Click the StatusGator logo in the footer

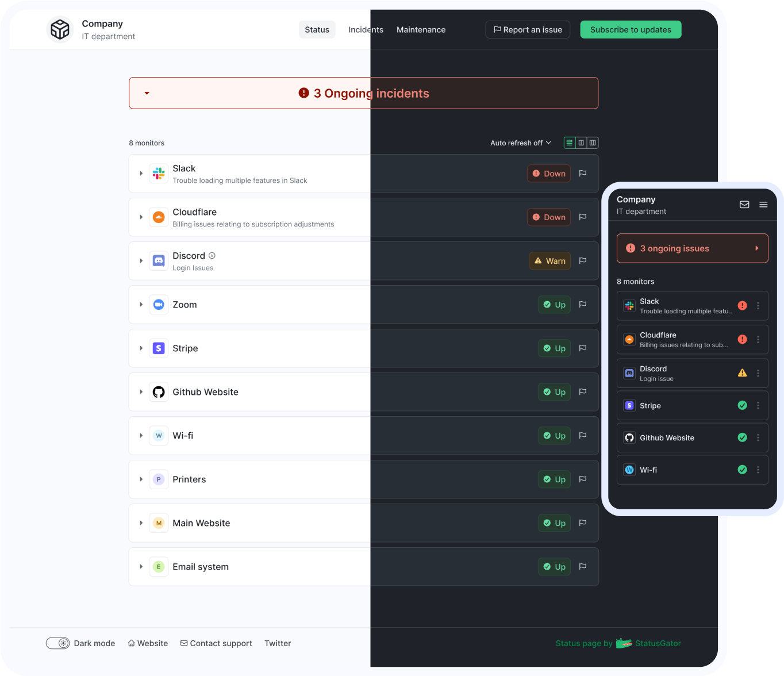[624, 643]
